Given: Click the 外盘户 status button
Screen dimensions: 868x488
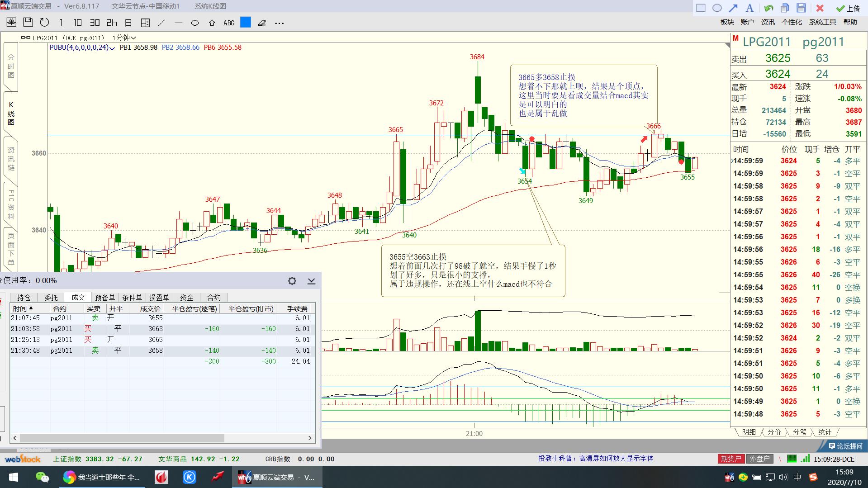Looking at the screenshot, I should (x=759, y=459).
